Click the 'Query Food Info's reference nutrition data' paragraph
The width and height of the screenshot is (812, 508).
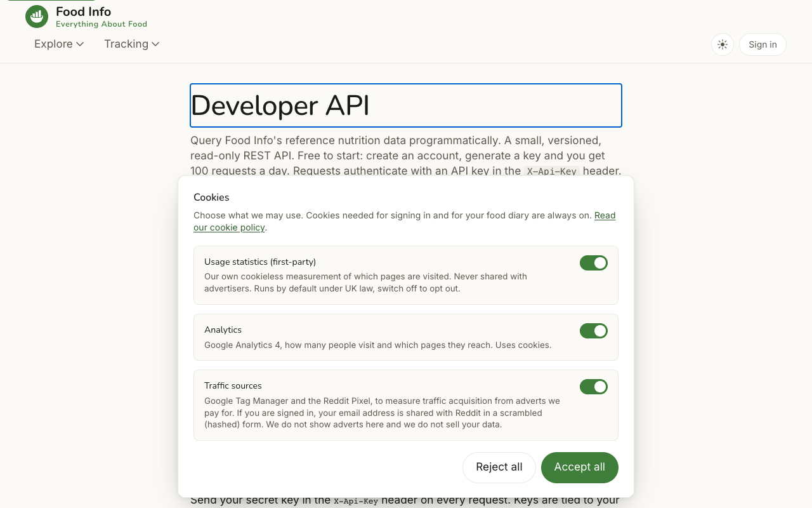click(x=406, y=156)
